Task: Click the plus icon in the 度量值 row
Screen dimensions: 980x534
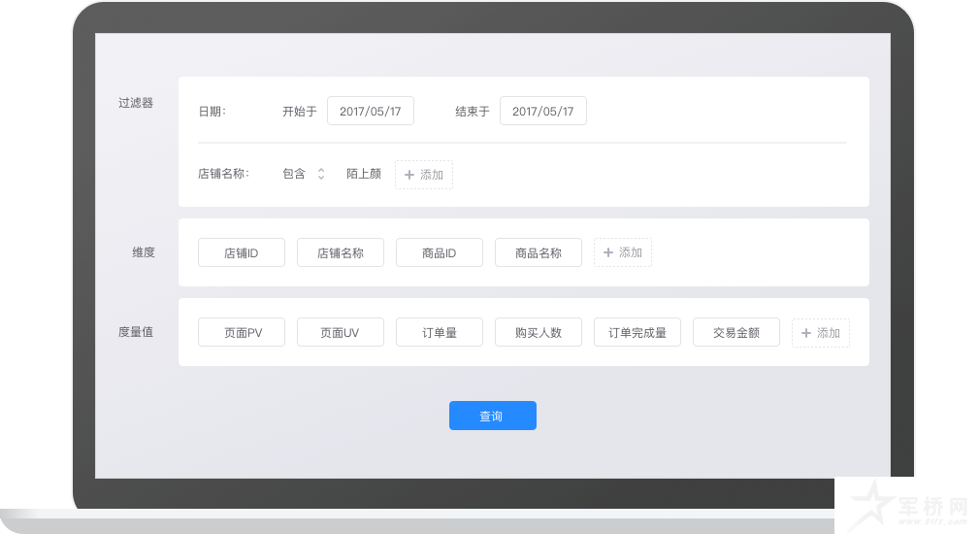Action: (806, 333)
